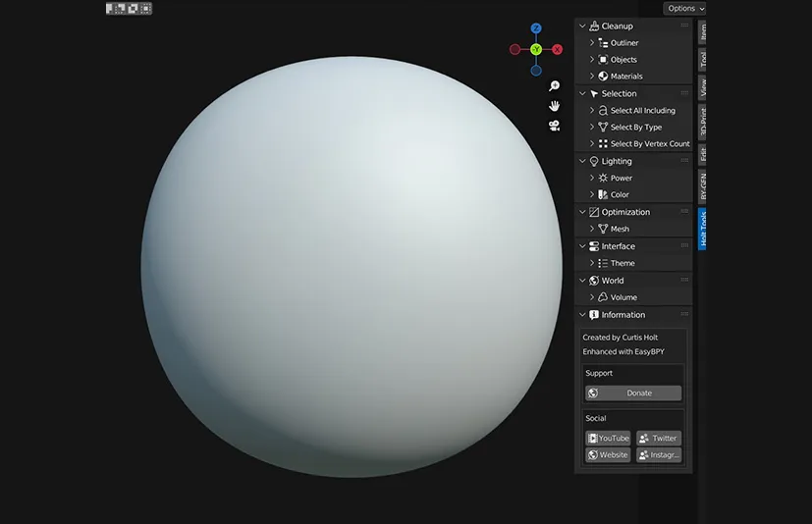Activate the pan hand icon
The height and width of the screenshot is (524, 812).
pos(555,106)
